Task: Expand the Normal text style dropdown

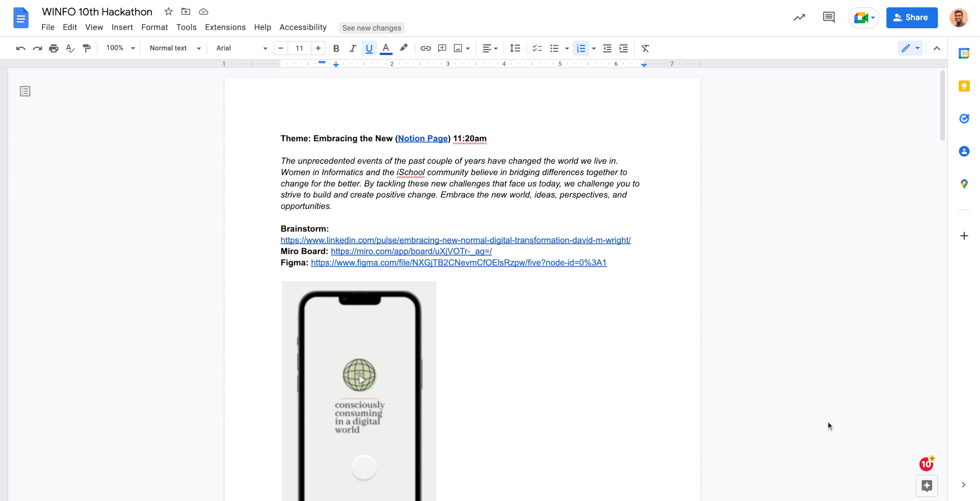Action: tap(175, 48)
